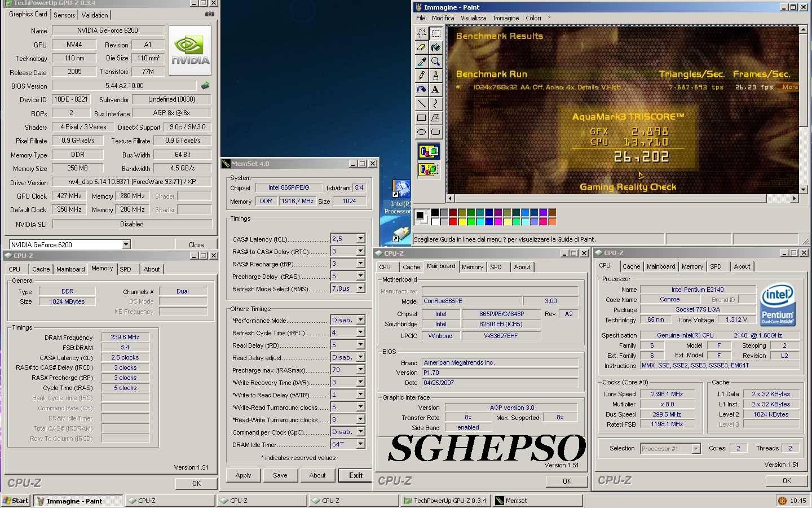The width and height of the screenshot is (812, 508).
Task: Open the Precharge Delay (tRAS) dropdown in MemSet
Action: [360, 276]
